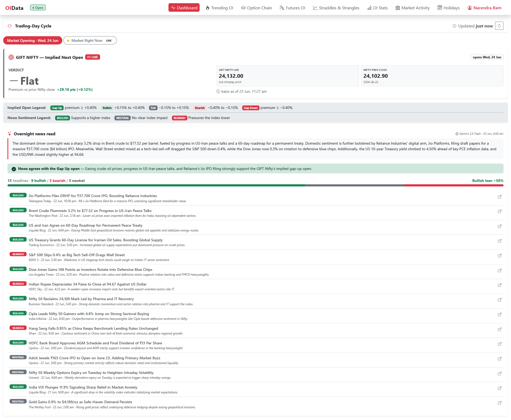The width and height of the screenshot is (511, 420).
Task: Click the sentiment bar's gray neutral segment
Action: tap(355, 185)
